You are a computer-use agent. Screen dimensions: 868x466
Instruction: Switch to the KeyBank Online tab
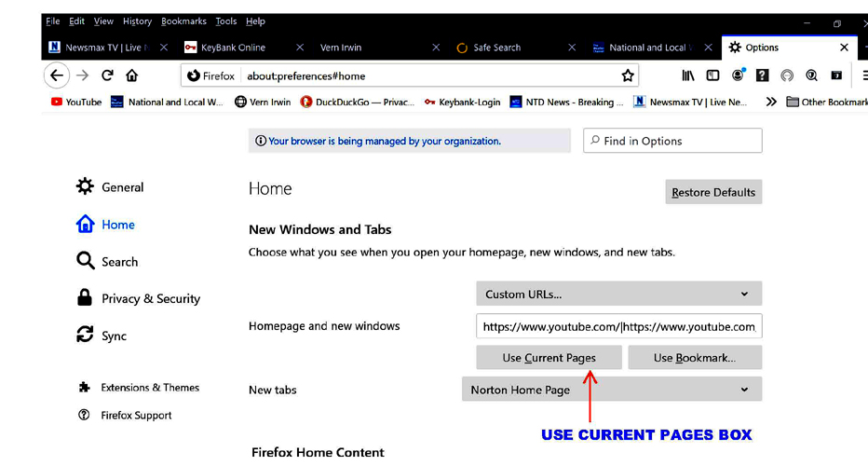[233, 48]
